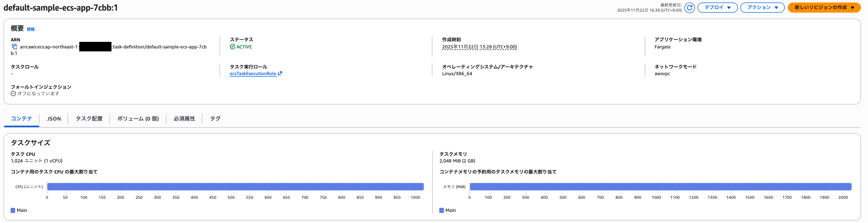The width and height of the screenshot is (868, 223).
Task: Copy the ARN using the copy icon
Action: click(14, 47)
